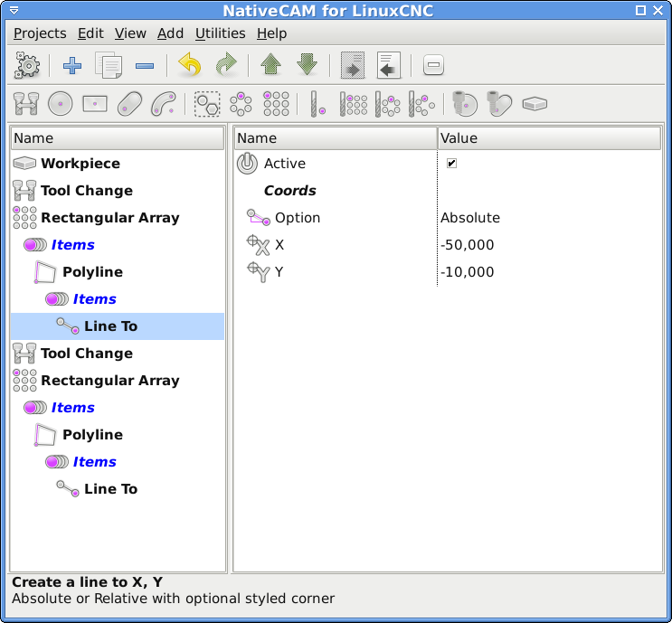Click the bolt with circle pocket icon
This screenshot has height=623, width=672.
(x=465, y=104)
